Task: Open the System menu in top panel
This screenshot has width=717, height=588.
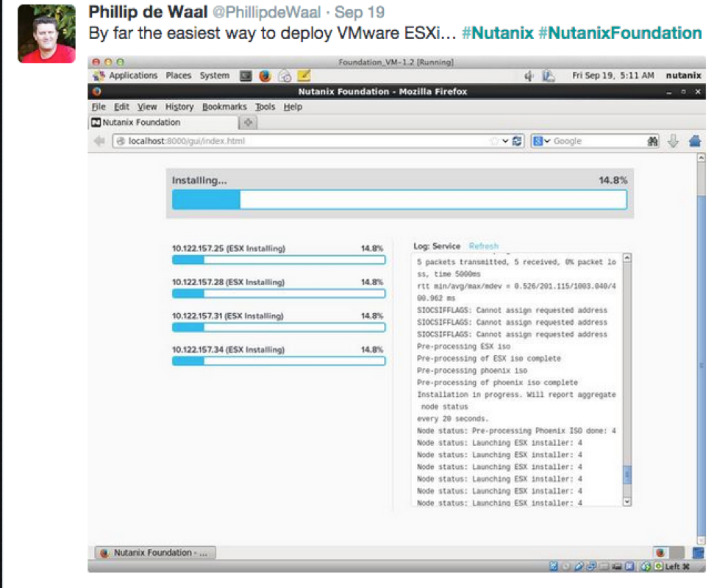Action: (215, 76)
